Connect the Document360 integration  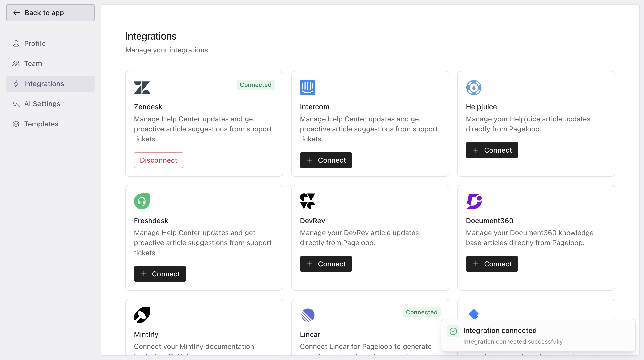pos(492,264)
